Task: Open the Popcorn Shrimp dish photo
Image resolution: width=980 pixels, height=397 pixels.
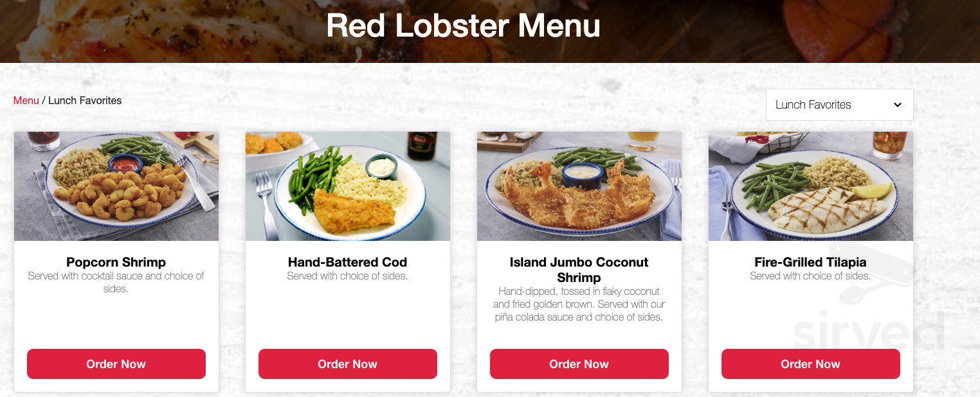Action: 116,186
